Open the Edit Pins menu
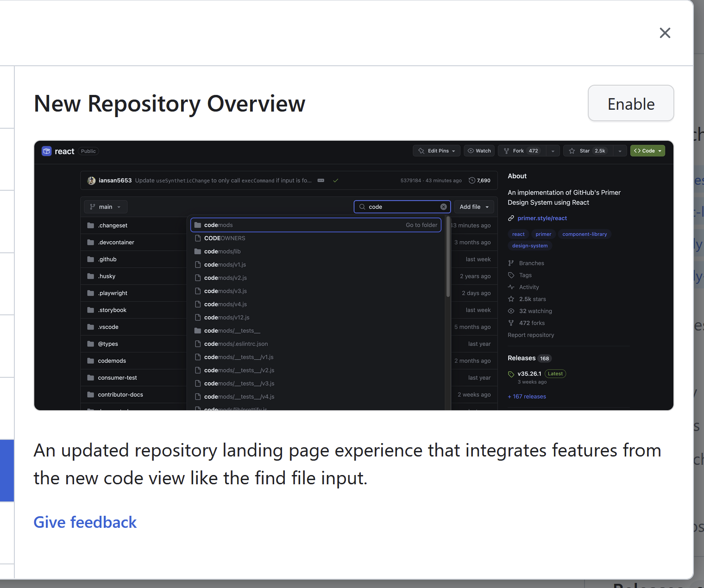 tap(436, 150)
